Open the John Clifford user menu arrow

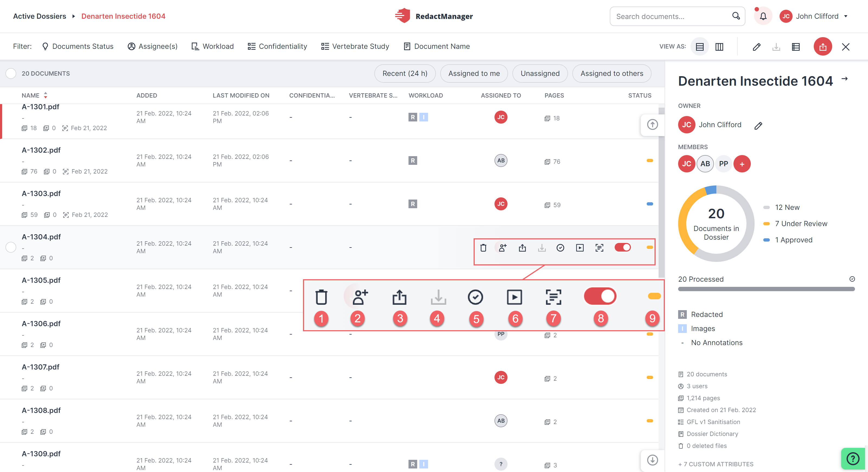tap(846, 16)
